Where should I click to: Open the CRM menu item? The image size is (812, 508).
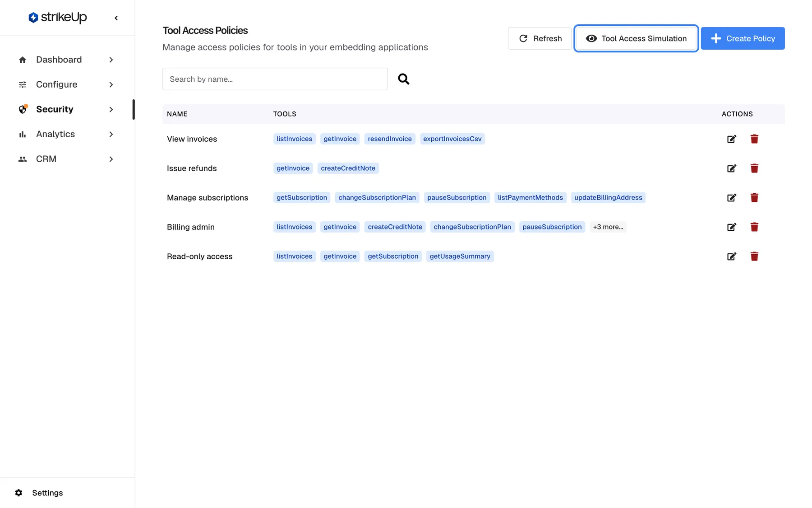pyautogui.click(x=67, y=159)
